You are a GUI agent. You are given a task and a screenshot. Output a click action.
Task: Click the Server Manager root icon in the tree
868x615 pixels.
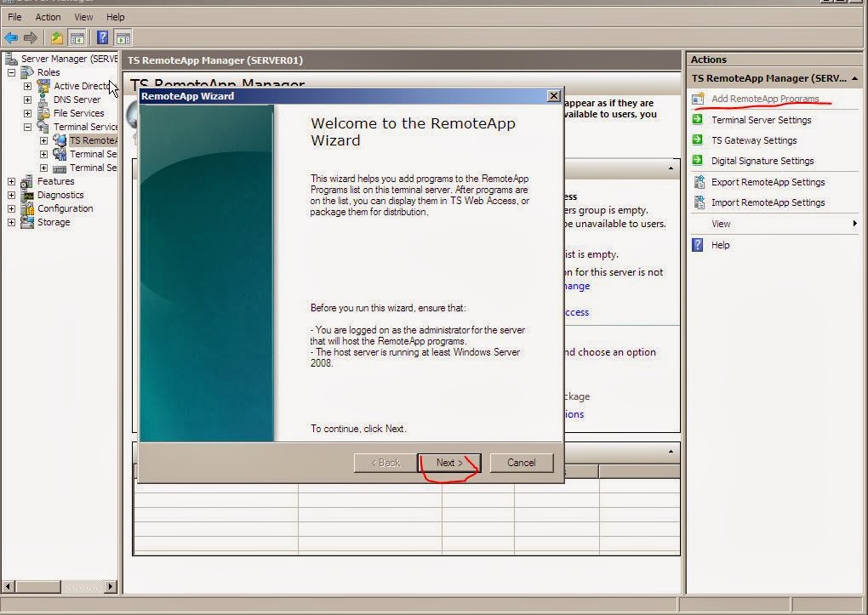coord(11,58)
